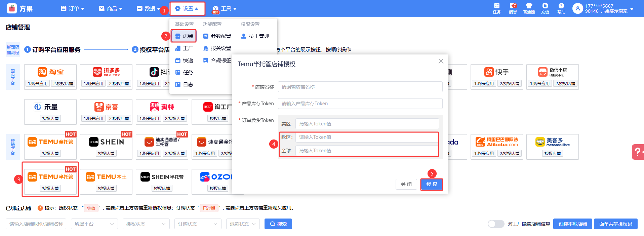Open the 授权状态 dropdown filter
The height and width of the screenshot is (236, 644).
146,224
